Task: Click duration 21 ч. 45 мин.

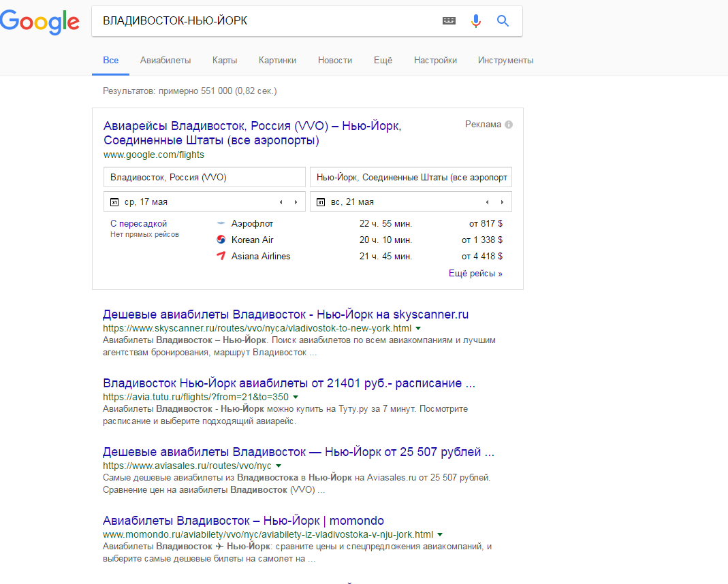Action: tap(385, 256)
